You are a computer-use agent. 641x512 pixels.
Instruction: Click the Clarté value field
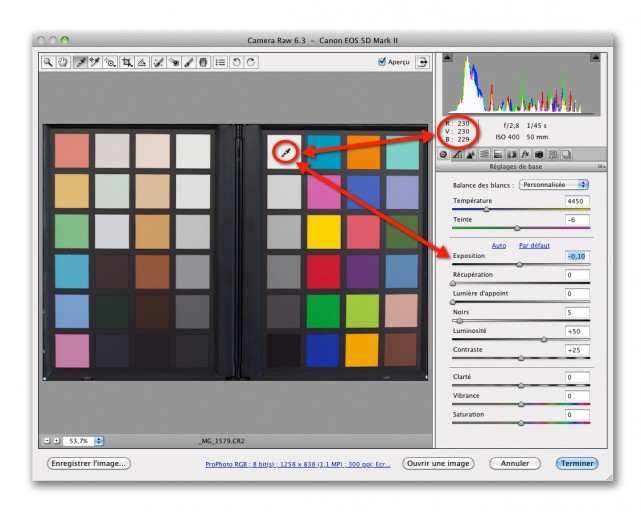click(577, 377)
